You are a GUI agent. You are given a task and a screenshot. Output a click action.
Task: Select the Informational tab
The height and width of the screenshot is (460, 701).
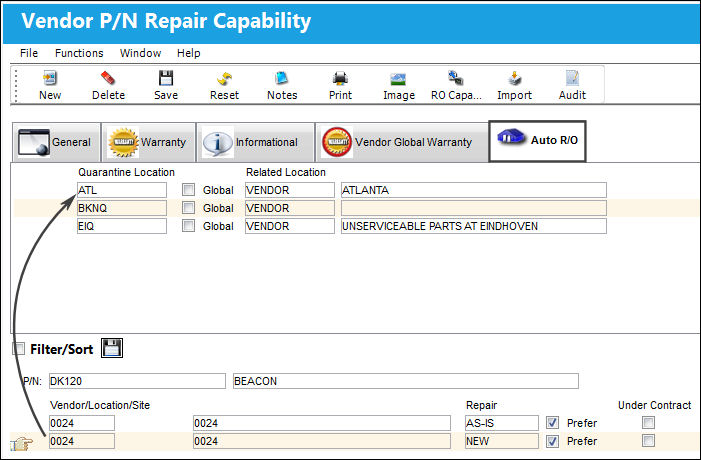(255, 142)
